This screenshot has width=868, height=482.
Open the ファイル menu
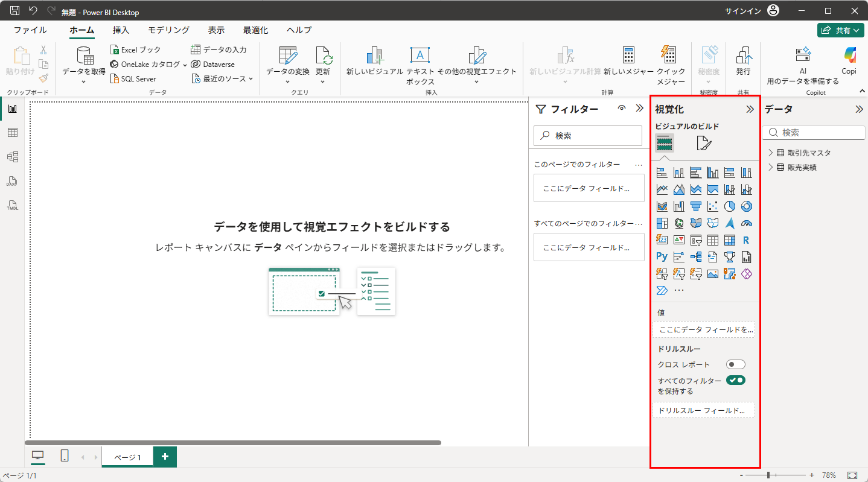[30, 30]
